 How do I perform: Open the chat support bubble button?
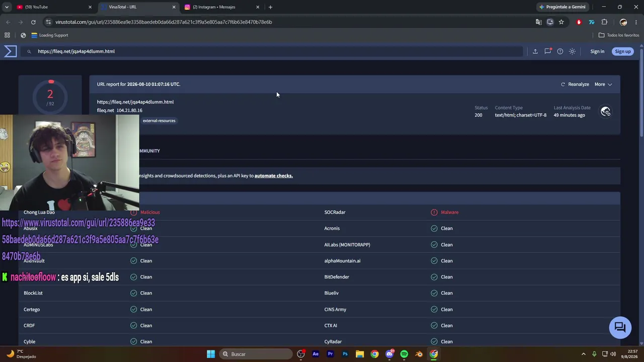620,327
